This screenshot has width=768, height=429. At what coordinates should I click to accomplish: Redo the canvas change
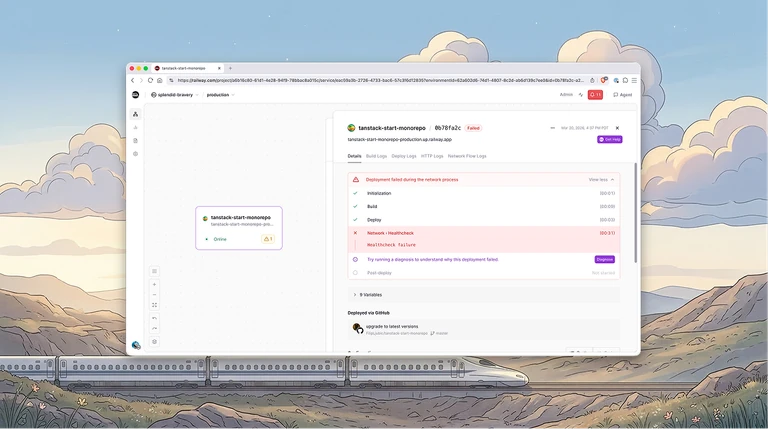(x=154, y=329)
